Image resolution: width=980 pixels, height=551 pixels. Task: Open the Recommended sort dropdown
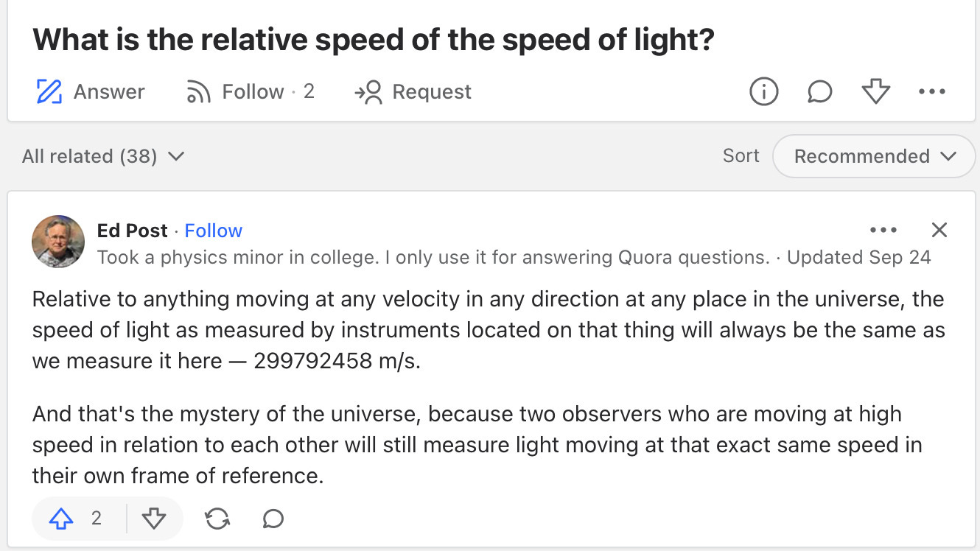pos(874,156)
